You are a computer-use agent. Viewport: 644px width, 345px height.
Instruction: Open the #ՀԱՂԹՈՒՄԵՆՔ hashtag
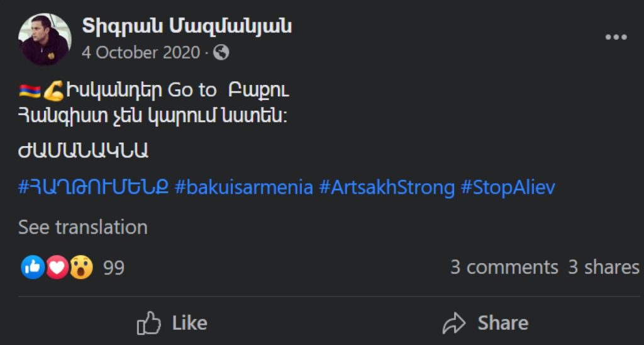pyautogui.click(x=93, y=188)
